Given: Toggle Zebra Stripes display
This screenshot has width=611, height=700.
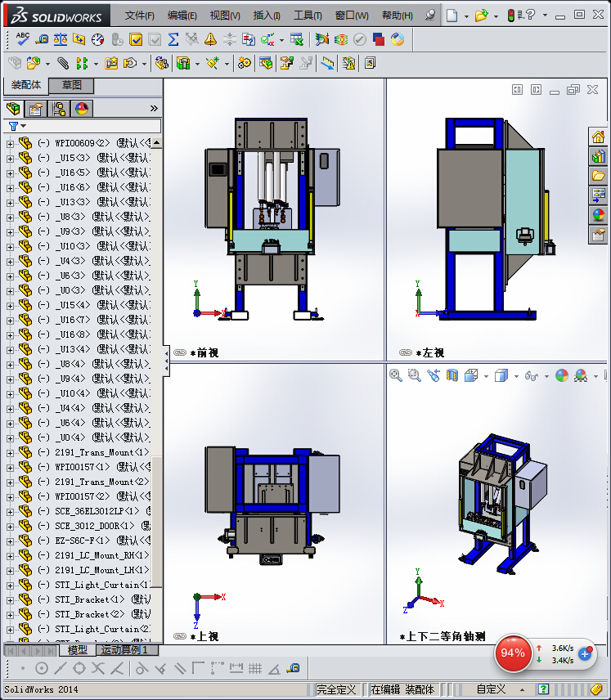Looking at the screenshot, I should click(x=341, y=39).
